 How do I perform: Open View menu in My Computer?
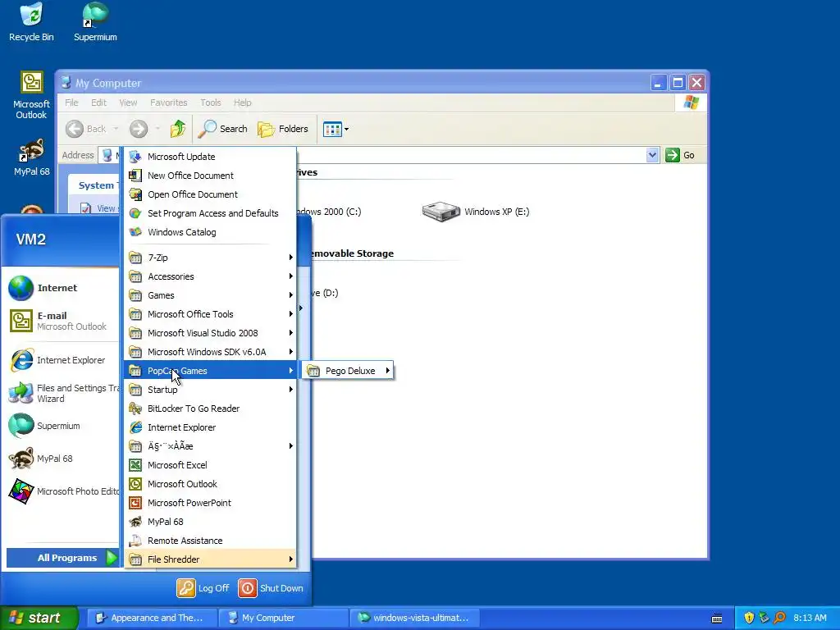(128, 103)
